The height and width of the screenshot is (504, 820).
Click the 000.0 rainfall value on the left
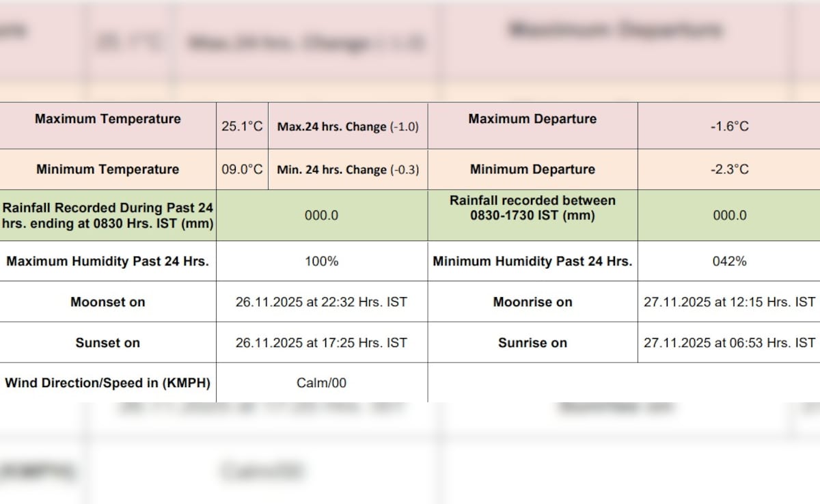point(322,214)
